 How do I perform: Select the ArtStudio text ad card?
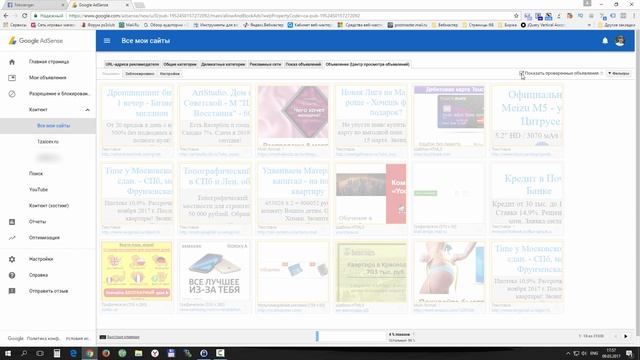215,116
